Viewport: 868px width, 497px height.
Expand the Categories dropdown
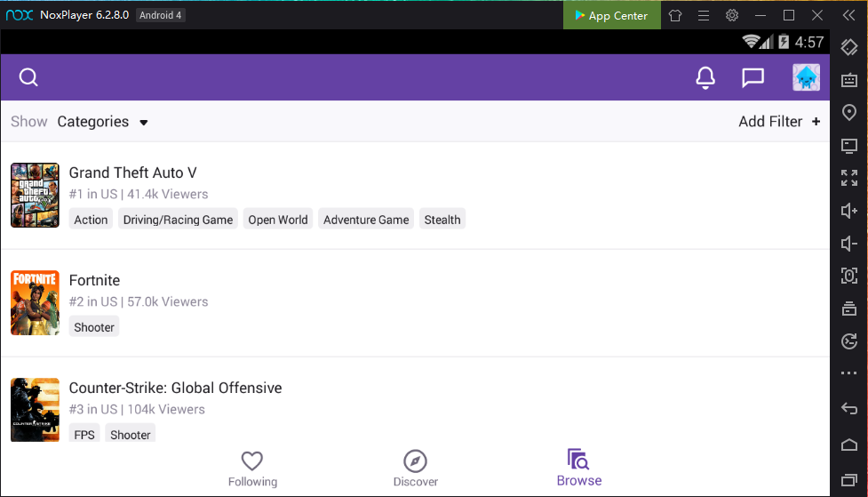[x=102, y=122]
